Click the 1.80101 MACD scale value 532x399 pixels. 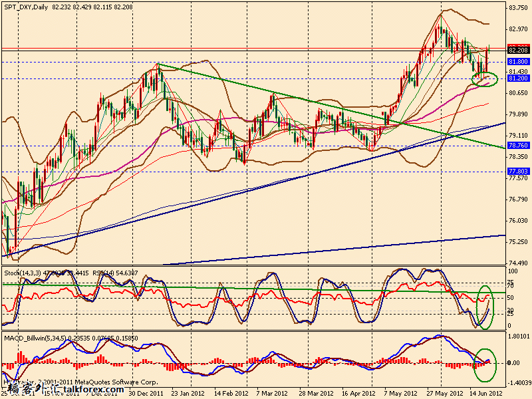(519, 336)
